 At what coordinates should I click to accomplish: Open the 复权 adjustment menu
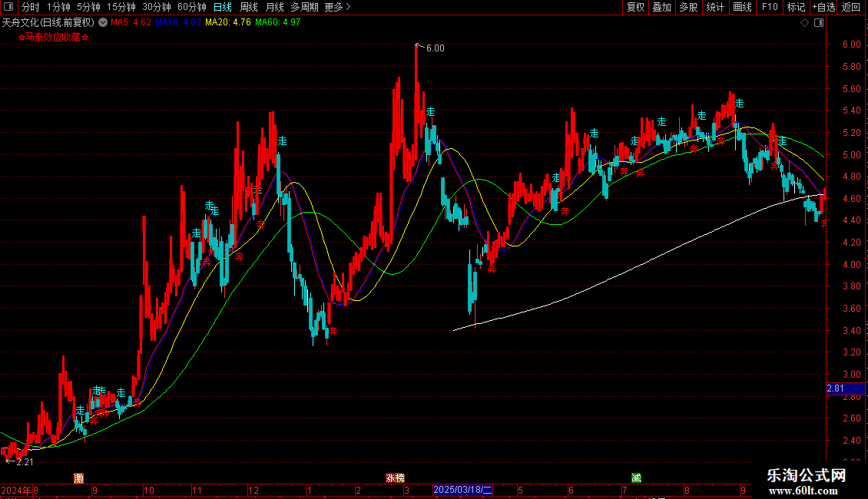(635, 7)
